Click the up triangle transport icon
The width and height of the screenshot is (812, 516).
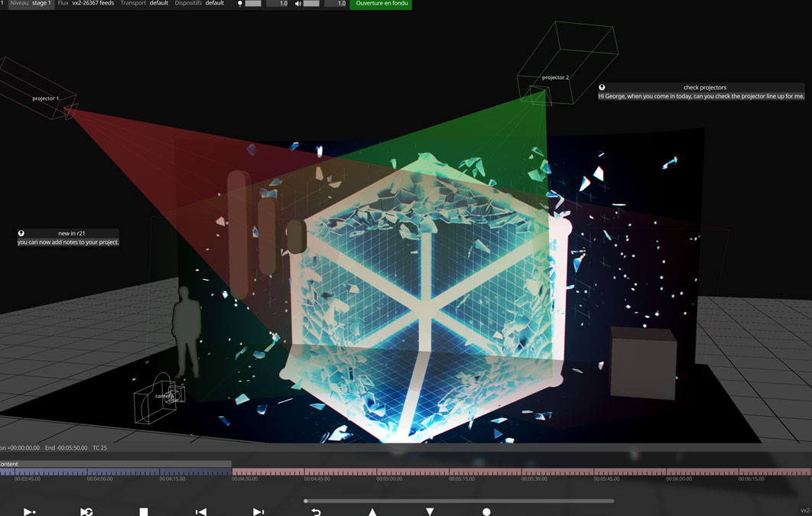pyautogui.click(x=372, y=511)
